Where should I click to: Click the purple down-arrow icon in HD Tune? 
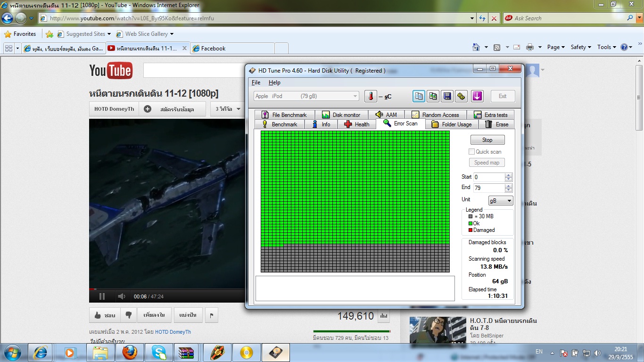click(477, 96)
